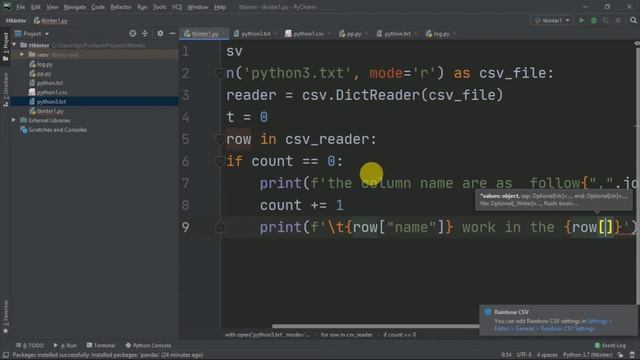Click the inspection eye icon at editor top right
This screenshot has width=640, height=360.
tap(637, 43)
